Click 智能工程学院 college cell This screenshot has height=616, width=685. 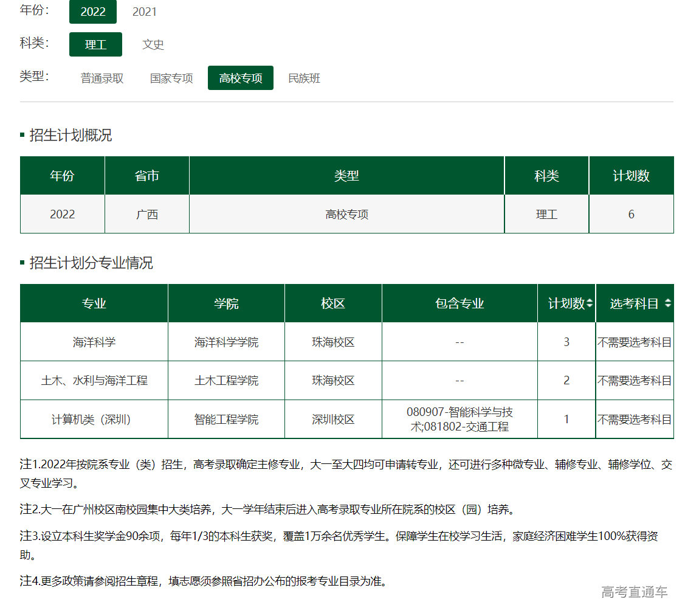click(226, 420)
